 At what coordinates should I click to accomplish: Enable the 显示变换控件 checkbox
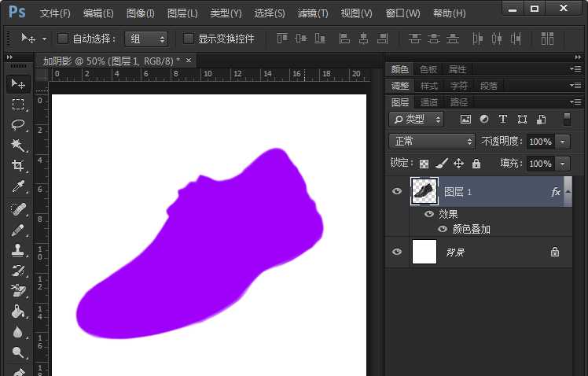[189, 39]
